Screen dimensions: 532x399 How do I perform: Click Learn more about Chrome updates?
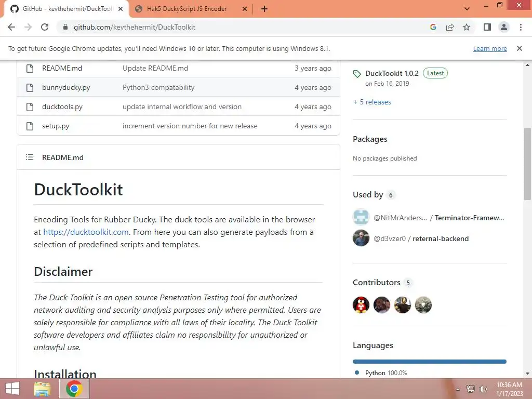(490, 48)
